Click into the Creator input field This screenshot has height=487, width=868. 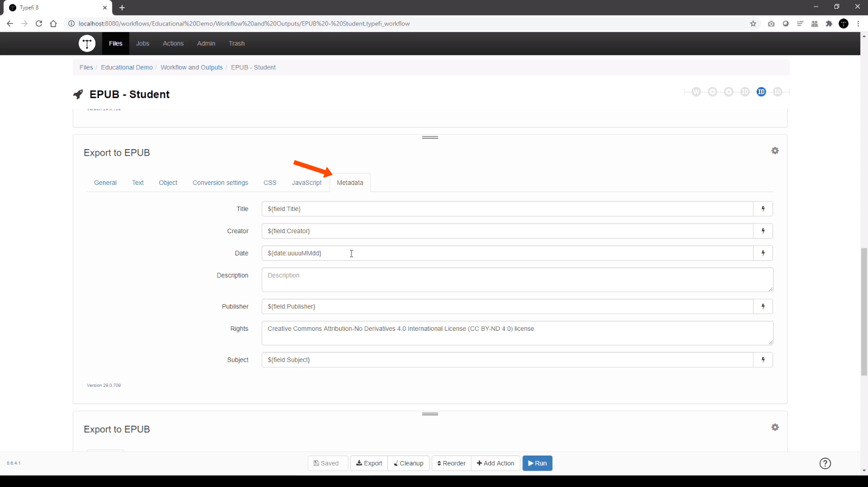[507, 231]
